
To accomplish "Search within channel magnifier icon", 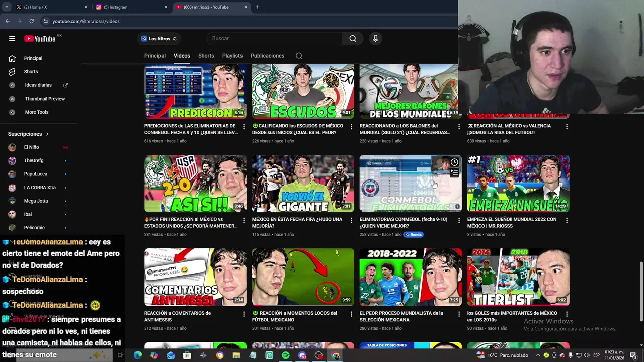I will click(x=299, y=56).
